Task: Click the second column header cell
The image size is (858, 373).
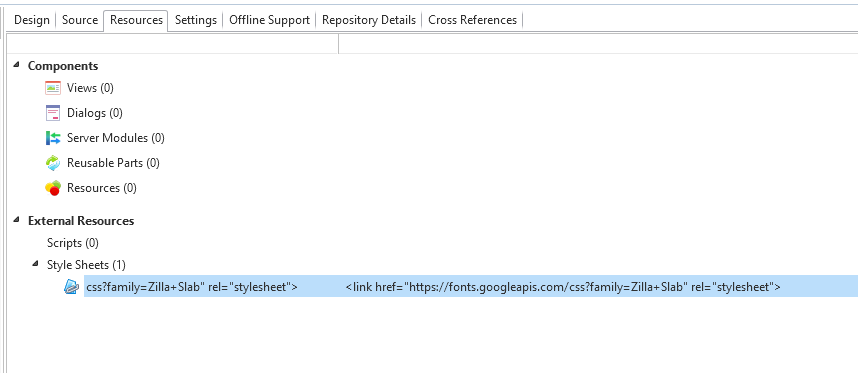Action: (x=598, y=44)
